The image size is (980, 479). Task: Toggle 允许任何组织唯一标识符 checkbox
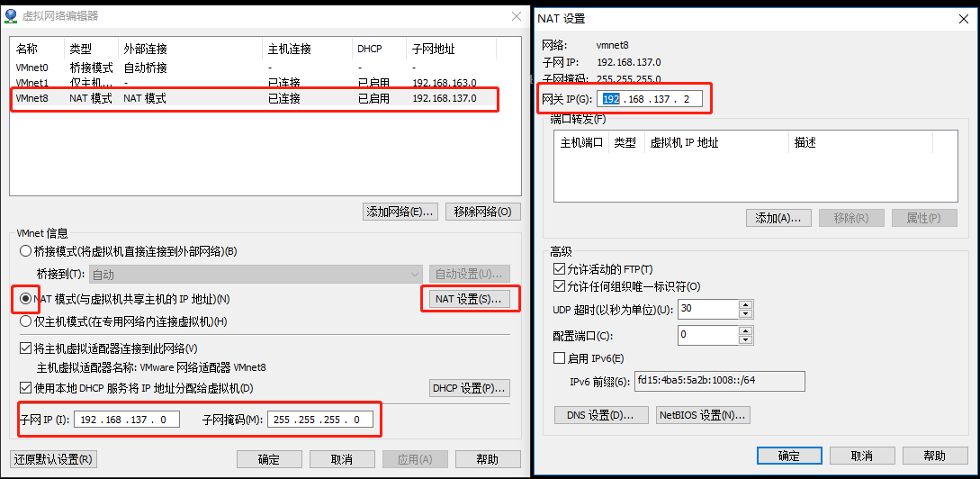[x=559, y=286]
